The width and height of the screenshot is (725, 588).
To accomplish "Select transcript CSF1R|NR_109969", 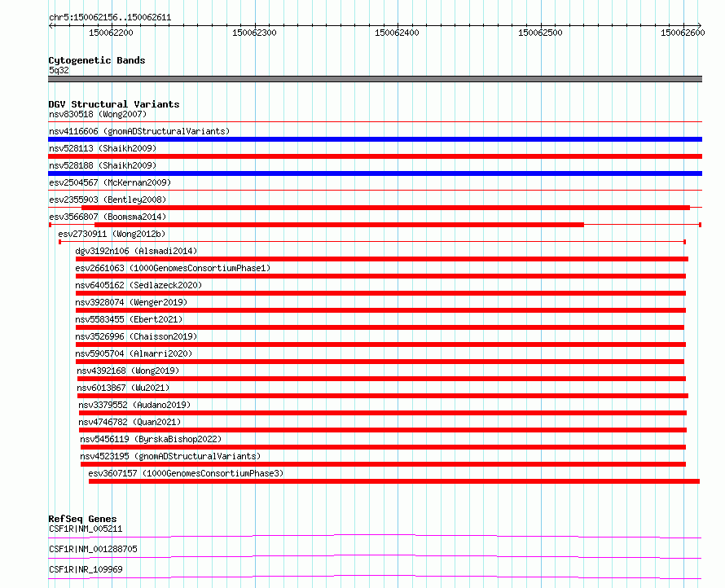I will tap(86, 569).
